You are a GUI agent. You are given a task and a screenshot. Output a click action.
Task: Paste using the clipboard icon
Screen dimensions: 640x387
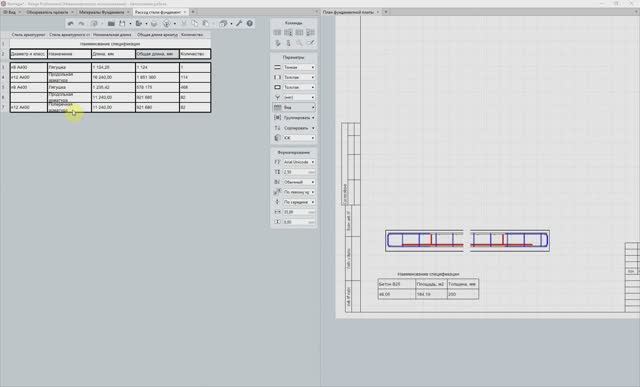[206, 24]
